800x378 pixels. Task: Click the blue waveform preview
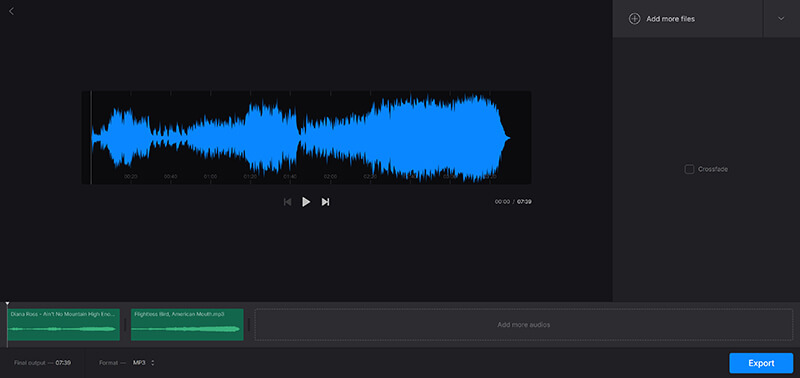coord(306,138)
